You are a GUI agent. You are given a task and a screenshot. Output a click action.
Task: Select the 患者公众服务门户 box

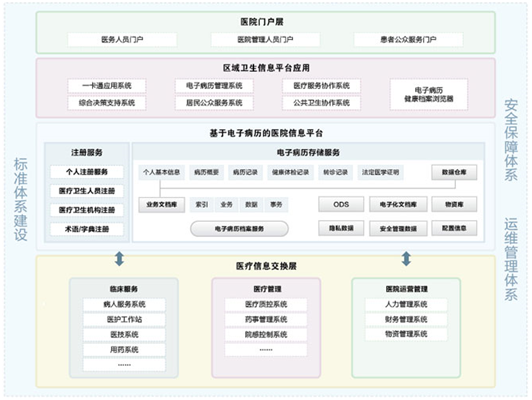408,40
